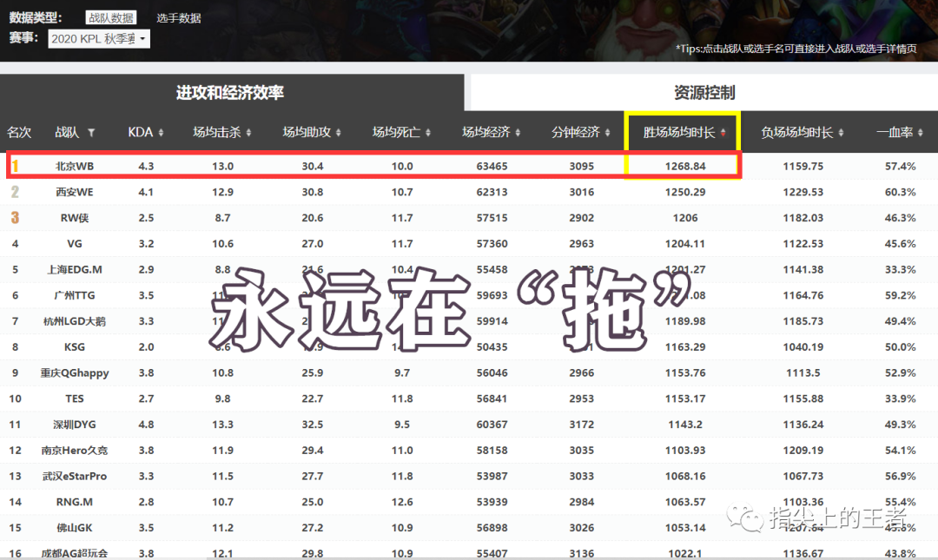Click 重庆QGhappy deaths value 9.7
The image size is (938, 560).
tap(402, 372)
